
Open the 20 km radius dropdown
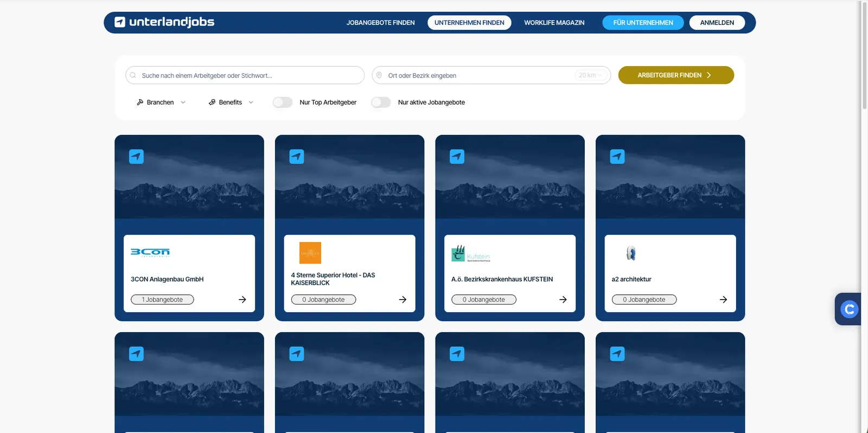coord(590,75)
